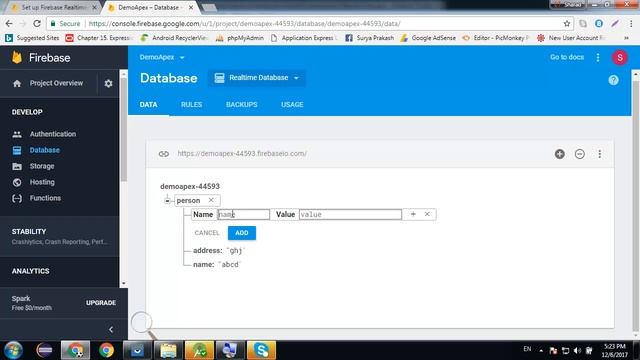The width and height of the screenshot is (640, 360).
Task: Select Database in the sidebar
Action: pyautogui.click(x=44, y=150)
